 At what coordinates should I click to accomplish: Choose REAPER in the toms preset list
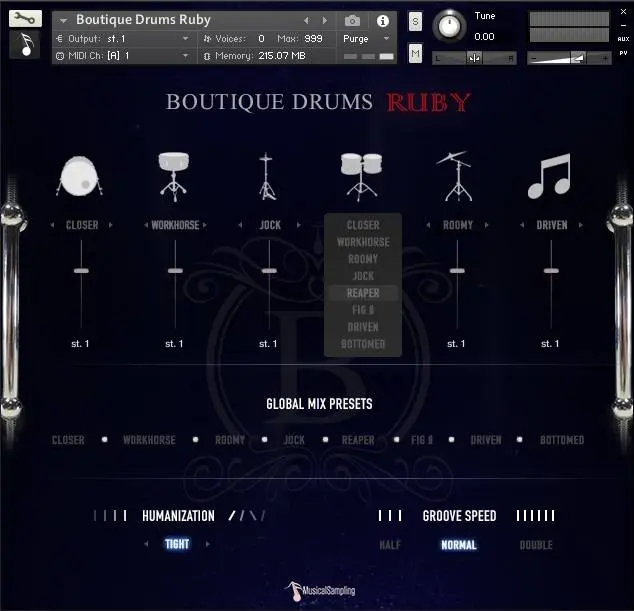363,293
